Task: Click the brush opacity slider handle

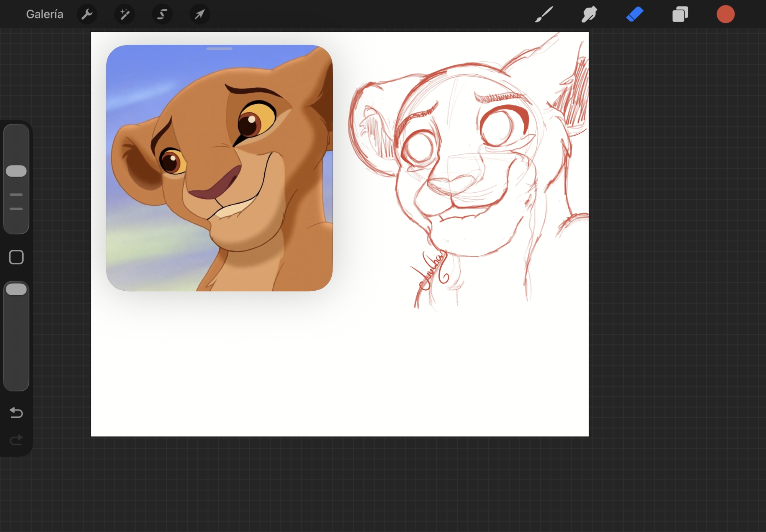Action: coord(16,289)
